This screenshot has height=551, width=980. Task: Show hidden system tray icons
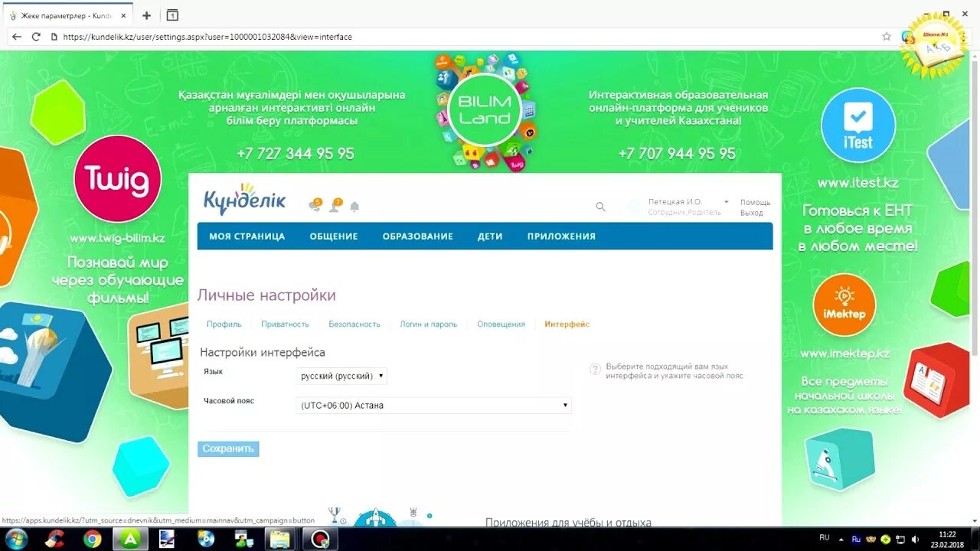coord(841,540)
